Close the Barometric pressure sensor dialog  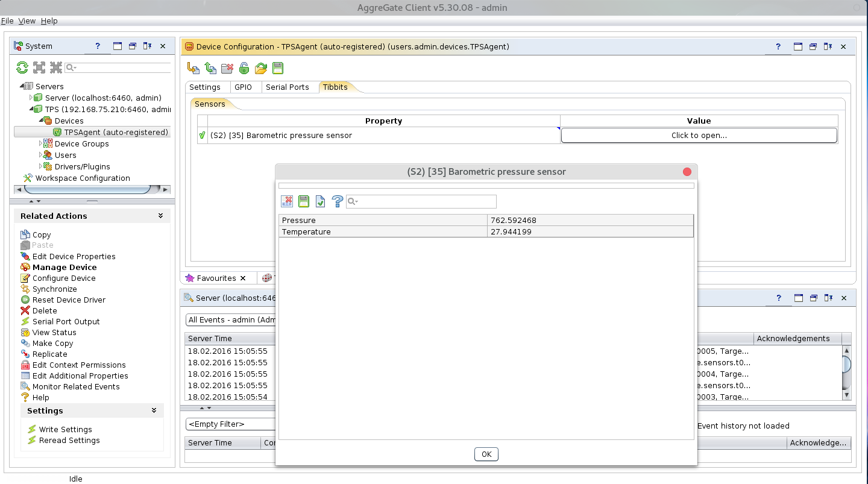point(687,172)
